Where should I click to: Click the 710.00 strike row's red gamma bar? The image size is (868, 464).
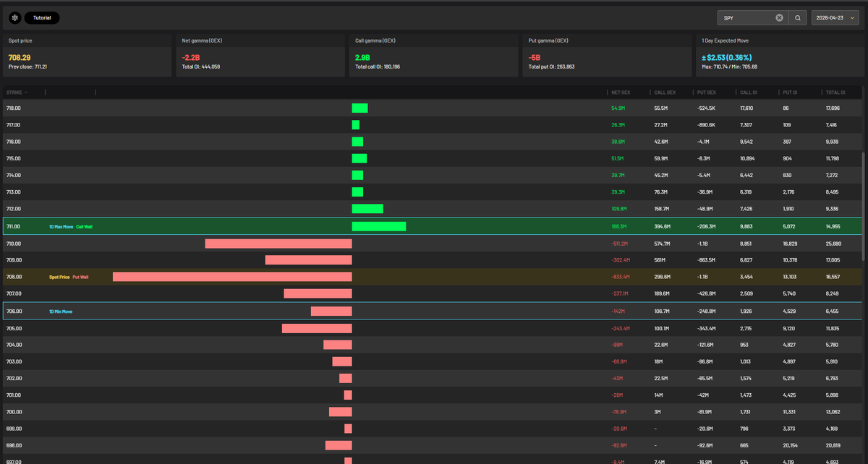[x=278, y=244]
